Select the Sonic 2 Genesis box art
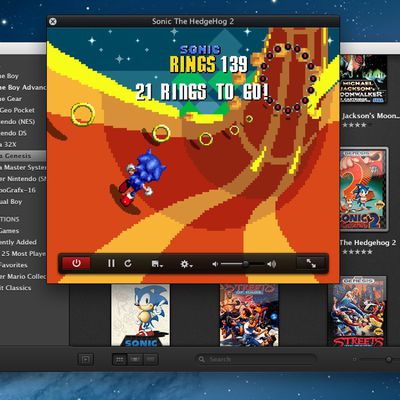Screen dimensions: 400x400 click(364, 189)
